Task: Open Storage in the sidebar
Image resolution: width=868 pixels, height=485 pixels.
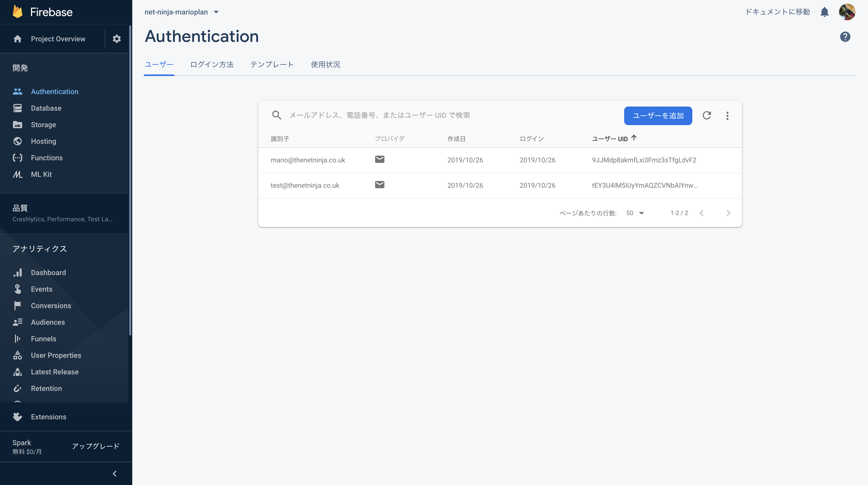Action: [43, 124]
